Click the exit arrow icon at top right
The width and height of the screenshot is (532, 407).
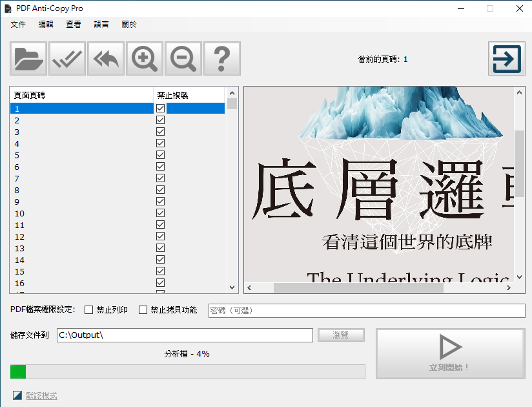(x=507, y=59)
